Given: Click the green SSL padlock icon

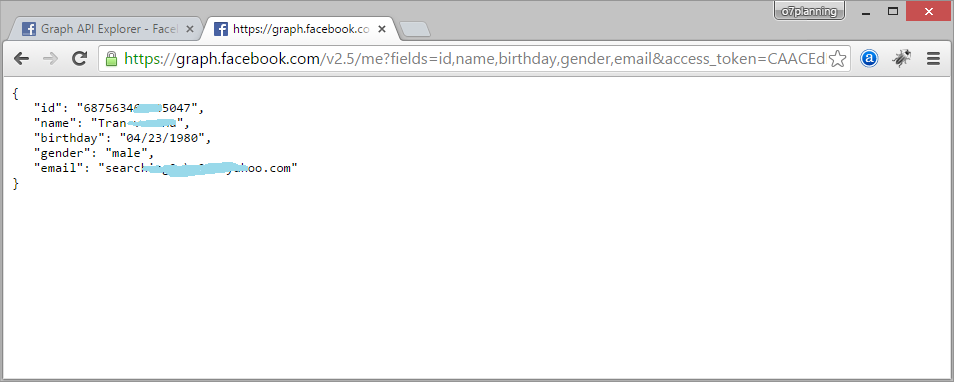Looking at the screenshot, I should coord(111,58).
